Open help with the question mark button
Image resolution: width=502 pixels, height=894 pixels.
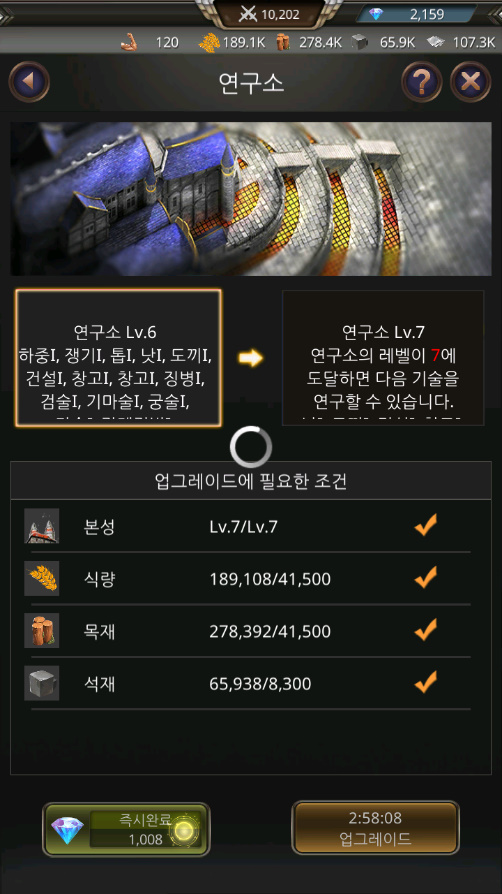(x=422, y=82)
